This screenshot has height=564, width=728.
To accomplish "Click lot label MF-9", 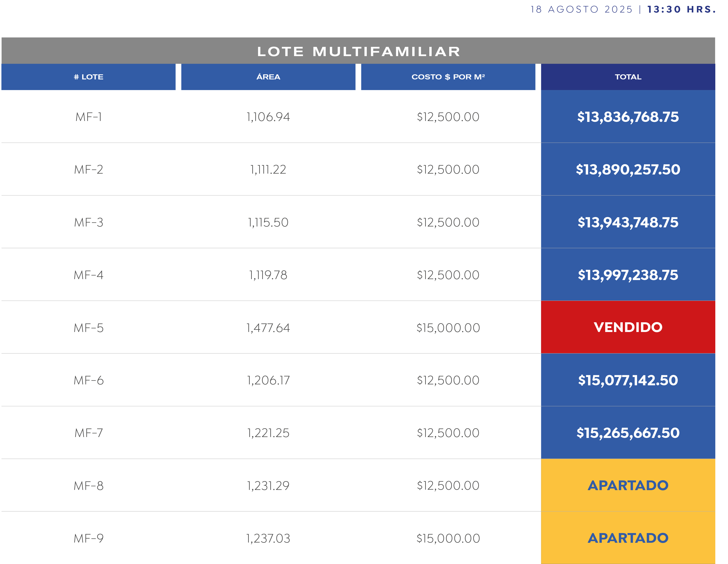I will [x=89, y=538].
